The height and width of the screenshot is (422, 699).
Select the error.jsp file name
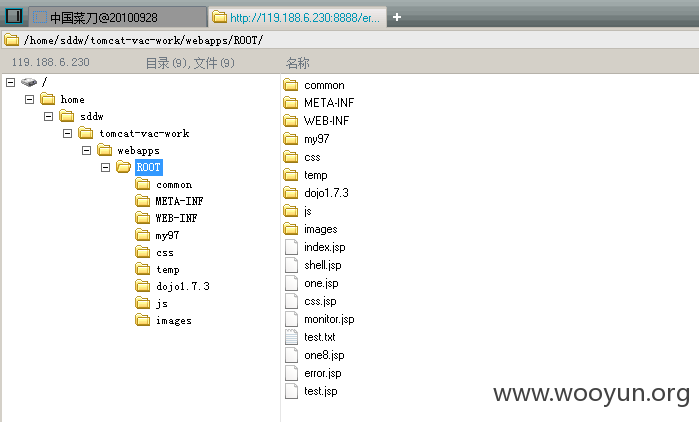(323, 373)
